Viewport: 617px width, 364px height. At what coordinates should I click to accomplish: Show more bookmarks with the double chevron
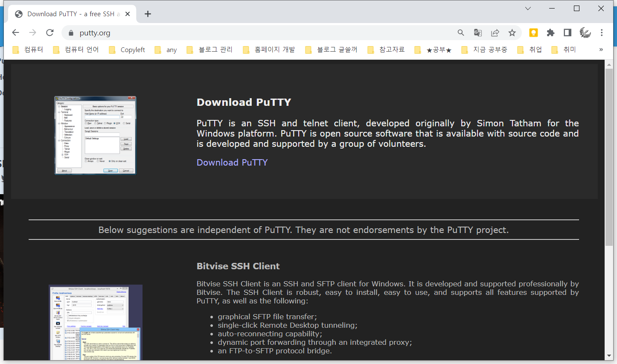(601, 50)
